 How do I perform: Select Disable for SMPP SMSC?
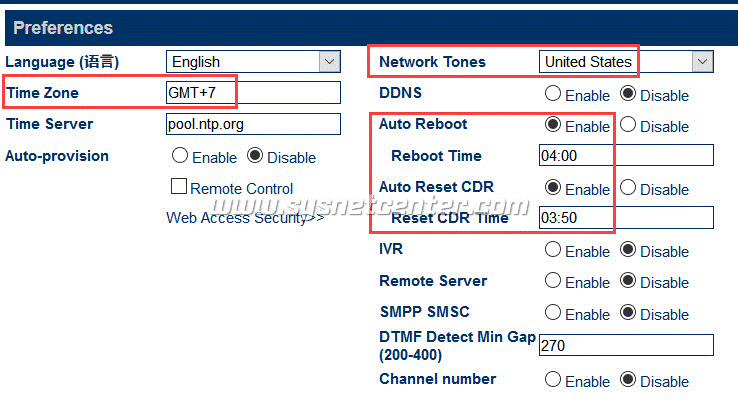tap(628, 312)
